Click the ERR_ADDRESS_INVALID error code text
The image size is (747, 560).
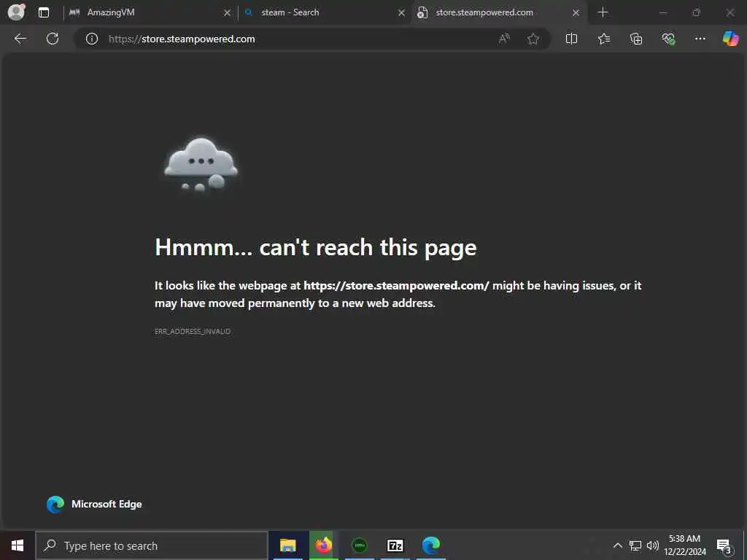click(x=193, y=331)
